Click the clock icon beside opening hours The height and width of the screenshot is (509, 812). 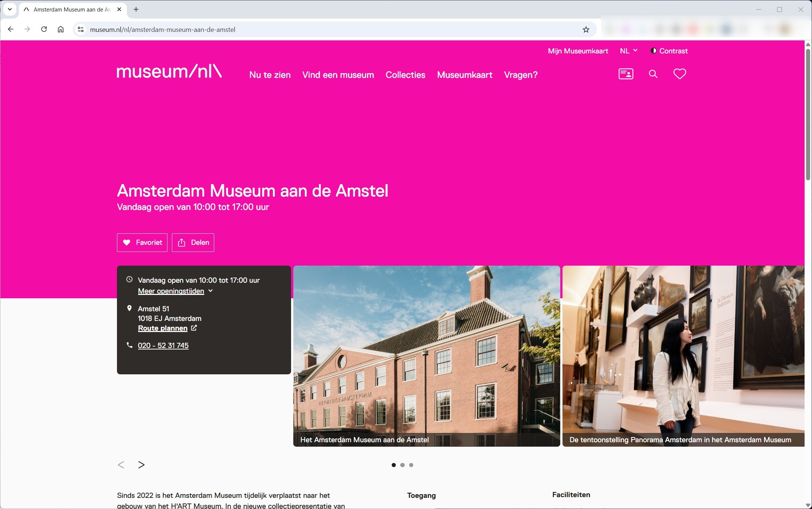coord(129,279)
